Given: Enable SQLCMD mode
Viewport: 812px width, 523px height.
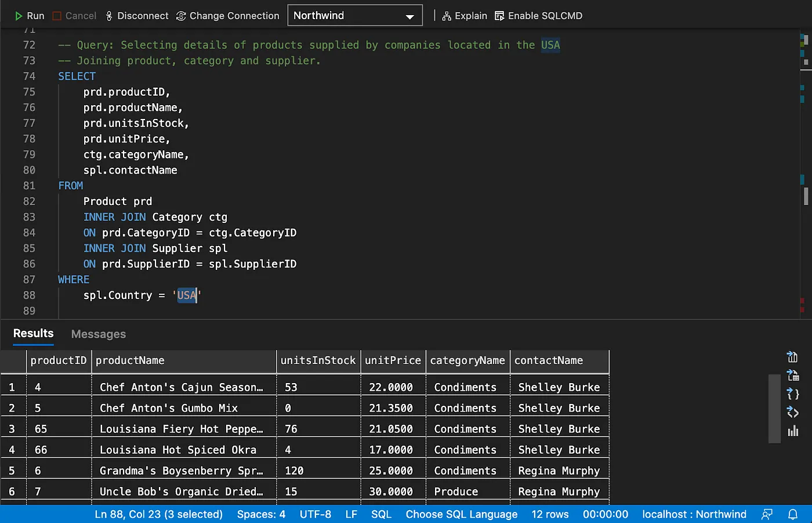Looking at the screenshot, I should tap(538, 16).
